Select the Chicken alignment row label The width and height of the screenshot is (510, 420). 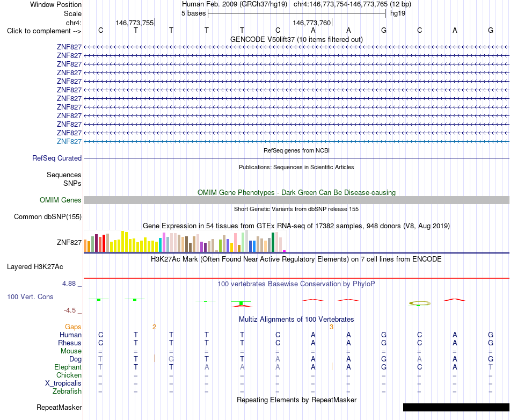[x=69, y=375]
